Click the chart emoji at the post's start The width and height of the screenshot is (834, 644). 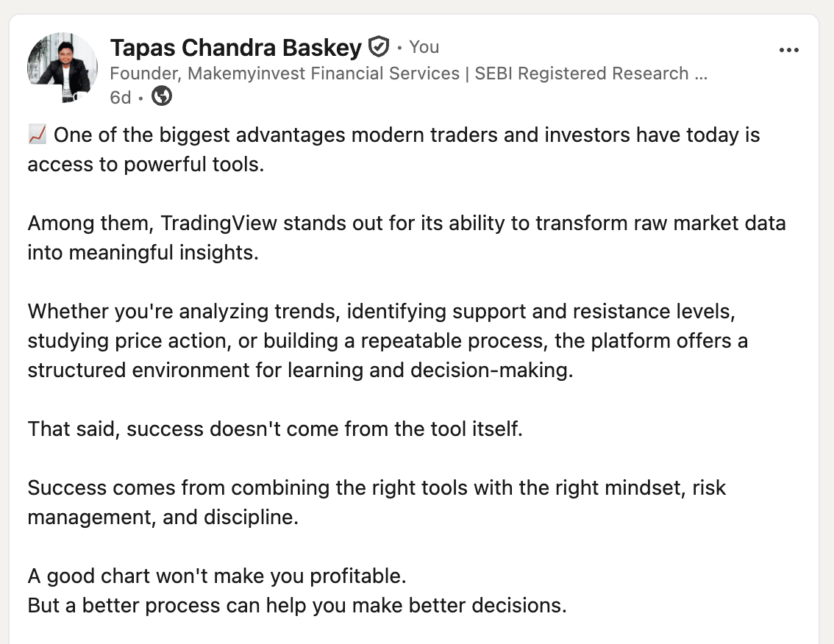click(x=38, y=135)
